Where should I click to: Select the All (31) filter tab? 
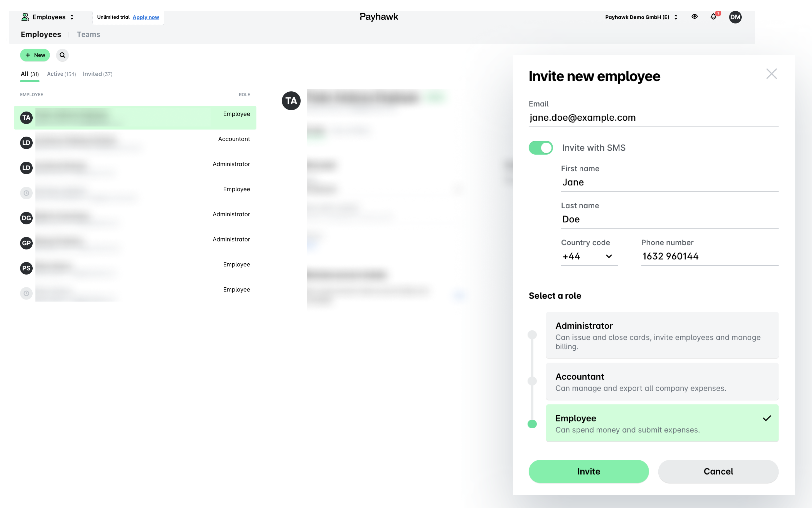[30, 74]
